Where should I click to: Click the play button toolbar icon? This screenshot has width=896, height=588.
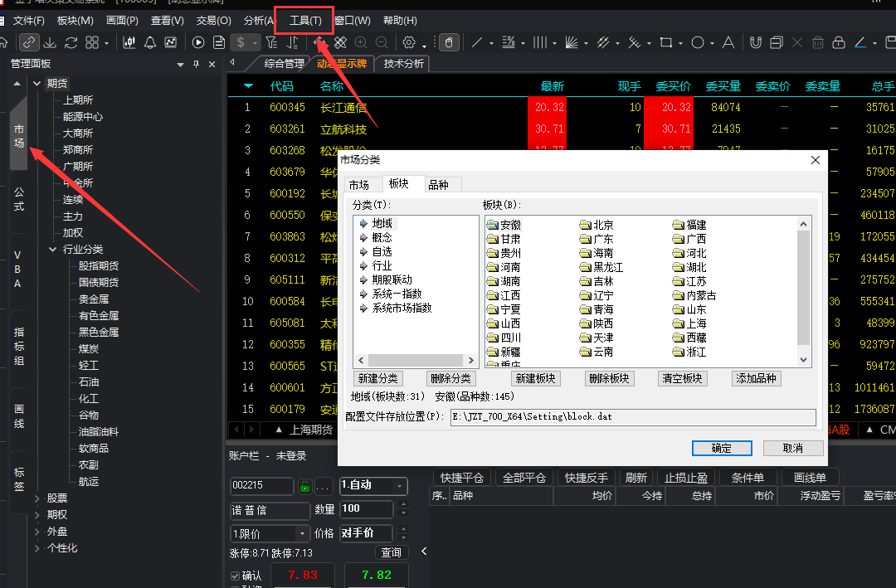(198, 42)
